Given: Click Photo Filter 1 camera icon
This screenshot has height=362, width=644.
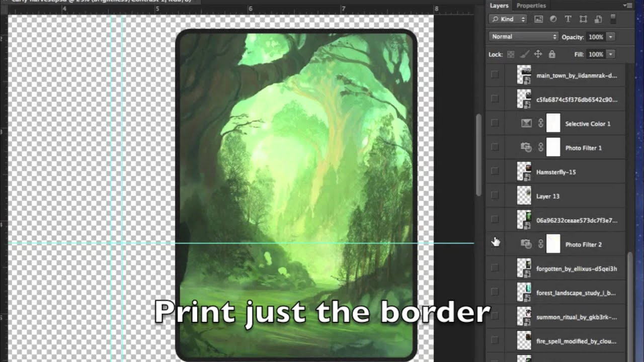Looking at the screenshot, I should pos(526,148).
